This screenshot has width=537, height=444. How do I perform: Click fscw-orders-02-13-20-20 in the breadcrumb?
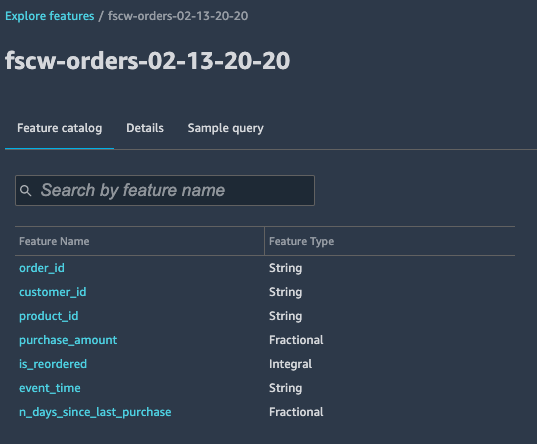coord(178,16)
